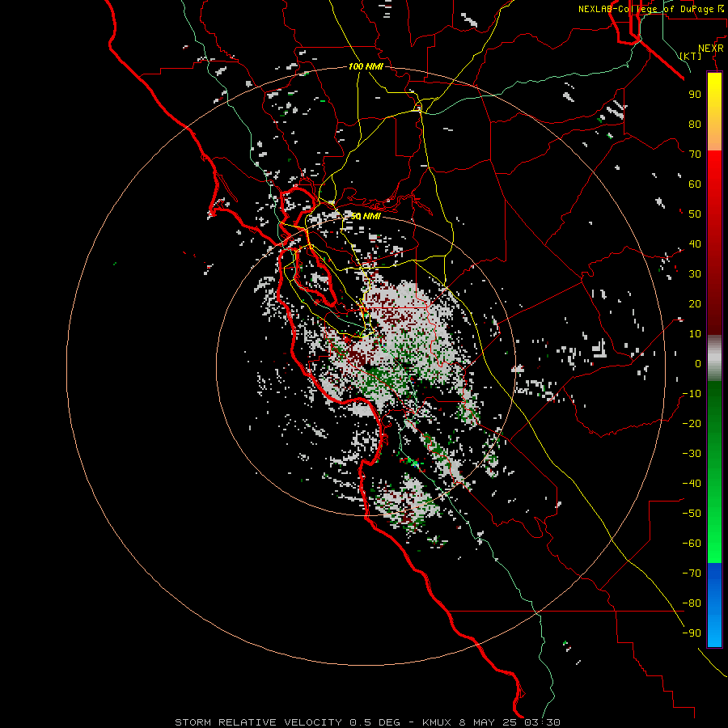Click the "KMUX" station identifier in the caption

click(x=437, y=722)
